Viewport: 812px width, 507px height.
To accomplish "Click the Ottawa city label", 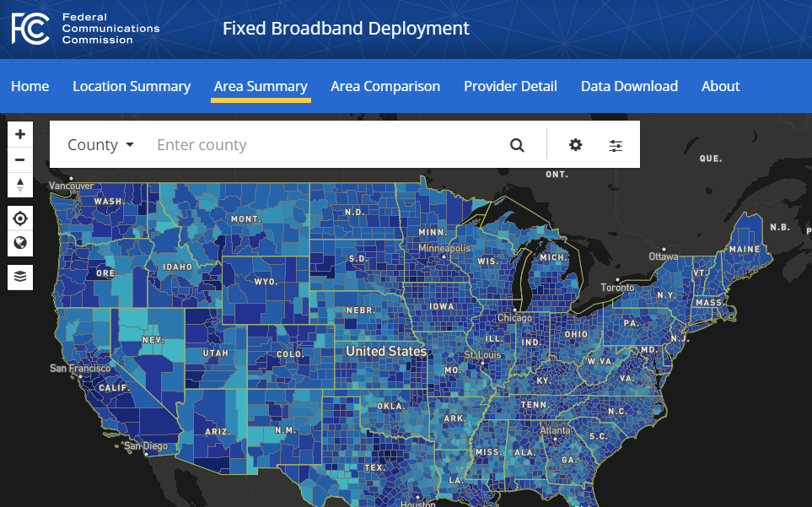I will point(664,256).
